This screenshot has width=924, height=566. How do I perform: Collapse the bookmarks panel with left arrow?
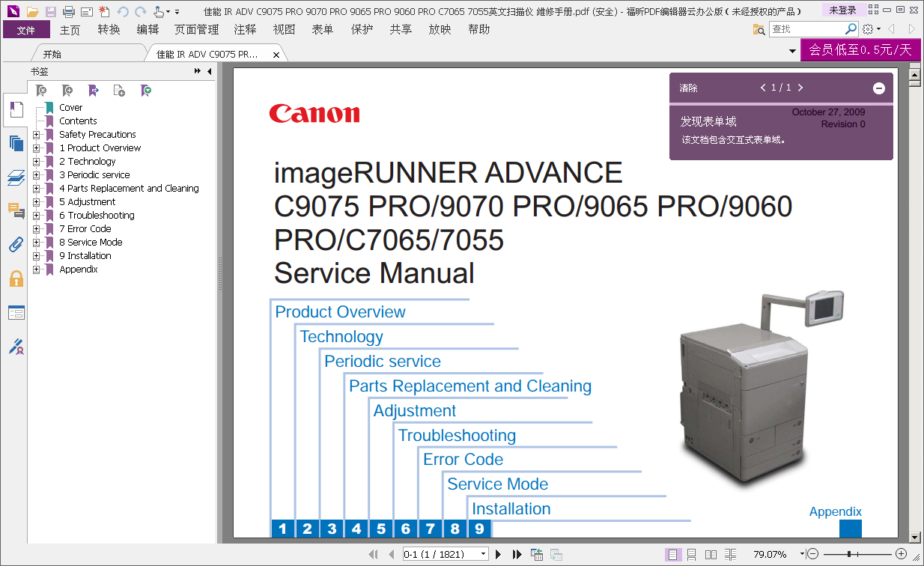209,71
